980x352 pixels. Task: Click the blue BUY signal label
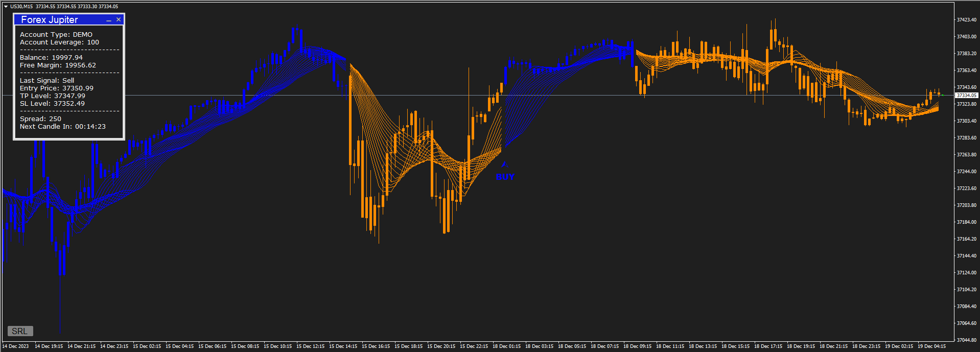tap(505, 177)
